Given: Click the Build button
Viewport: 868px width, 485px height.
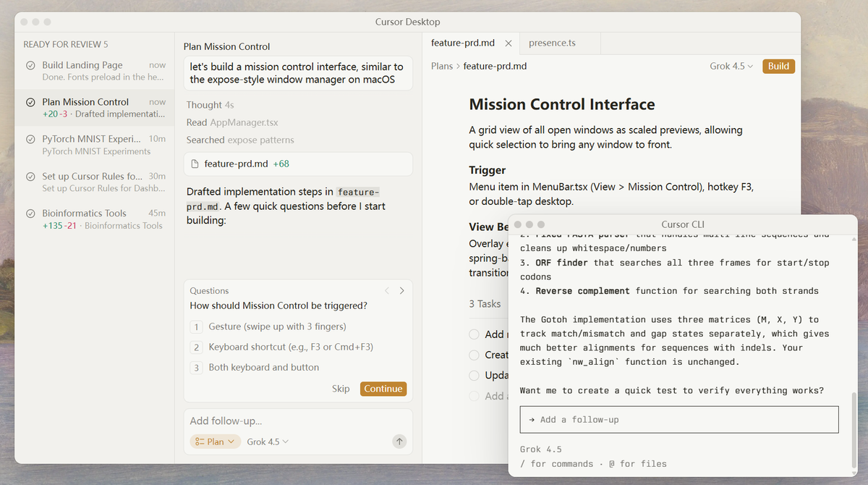Looking at the screenshot, I should point(778,66).
